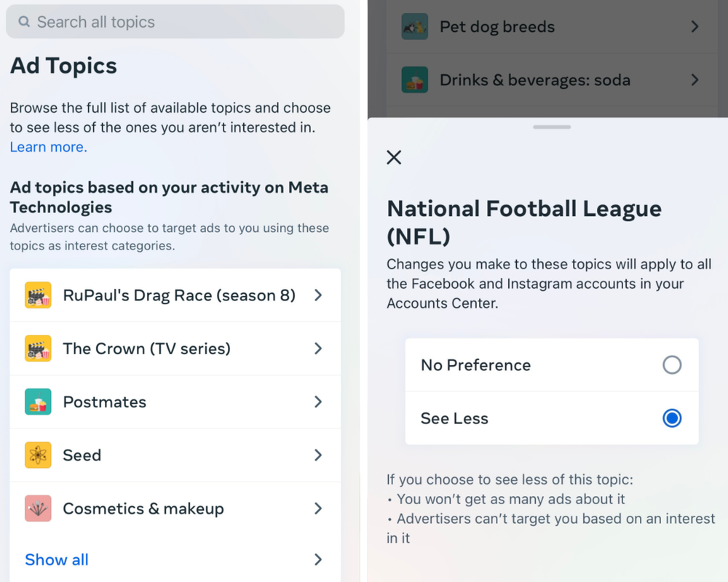Click the Postmates food and drink icon

pyautogui.click(x=38, y=402)
